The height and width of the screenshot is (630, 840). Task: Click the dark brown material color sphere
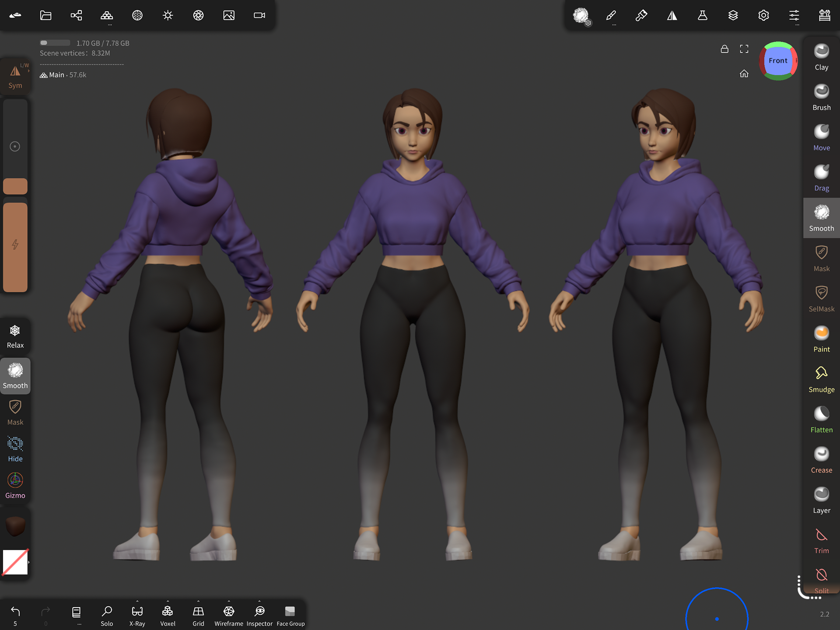point(15,526)
